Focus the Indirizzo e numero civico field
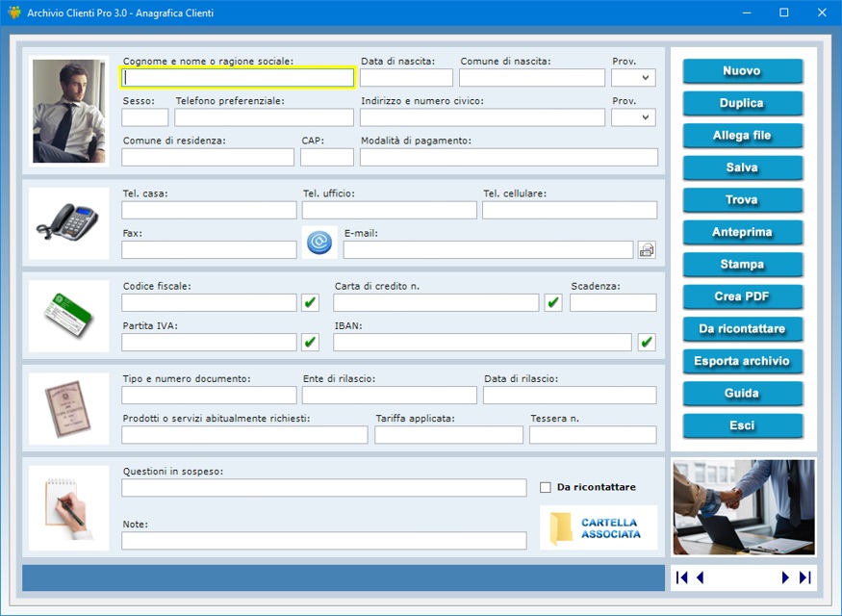Image resolution: width=842 pixels, height=616 pixels. 483,117
